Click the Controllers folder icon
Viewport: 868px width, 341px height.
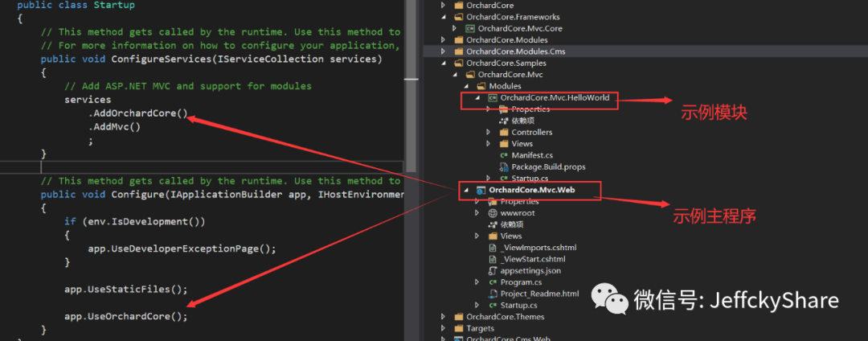[x=504, y=133]
